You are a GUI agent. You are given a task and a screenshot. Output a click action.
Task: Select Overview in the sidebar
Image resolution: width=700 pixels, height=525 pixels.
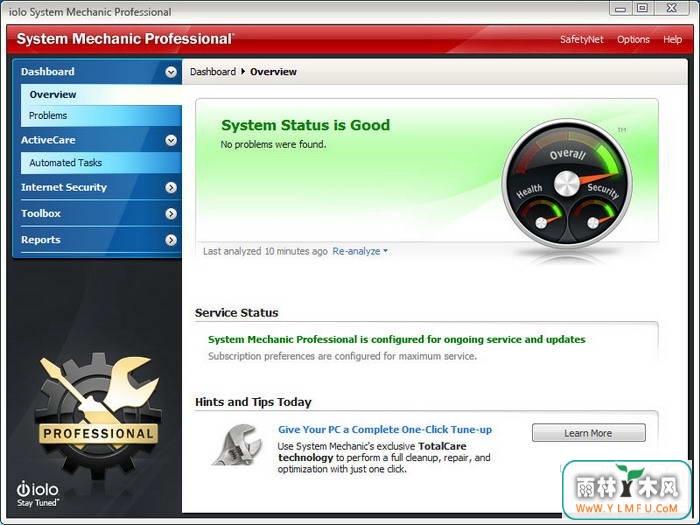point(101,95)
